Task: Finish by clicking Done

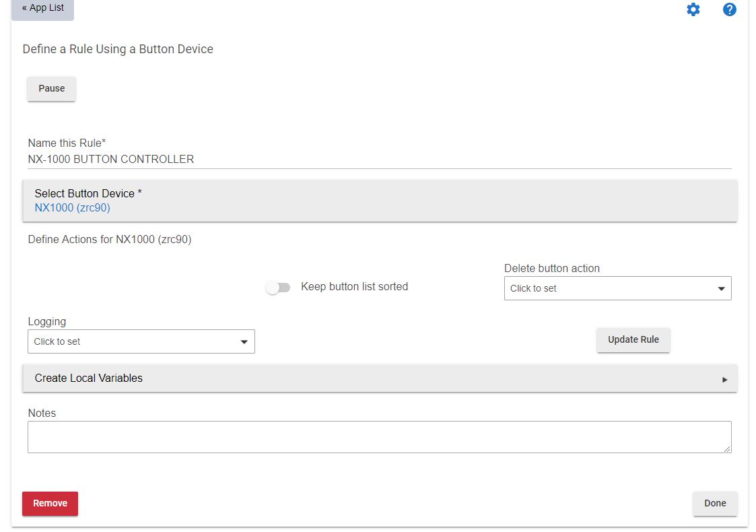Action: (x=715, y=503)
